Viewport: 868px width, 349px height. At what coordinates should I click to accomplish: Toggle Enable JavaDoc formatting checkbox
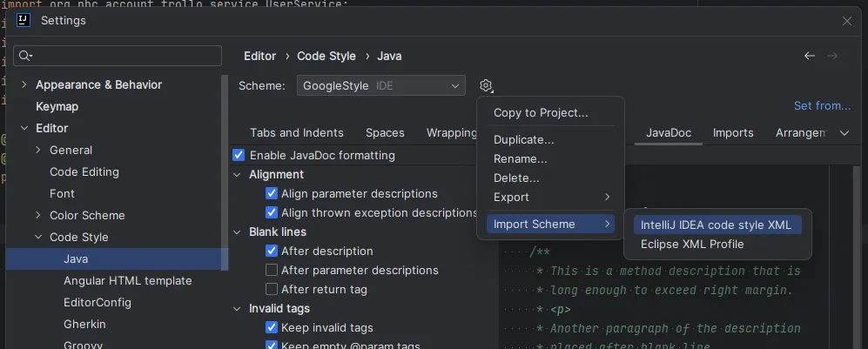click(x=239, y=155)
